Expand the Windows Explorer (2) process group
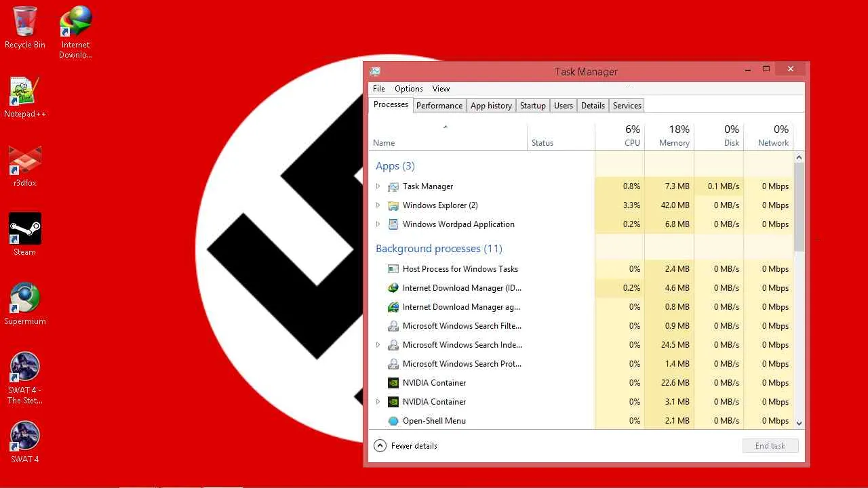Viewport: 868px width, 488px height. click(378, 205)
